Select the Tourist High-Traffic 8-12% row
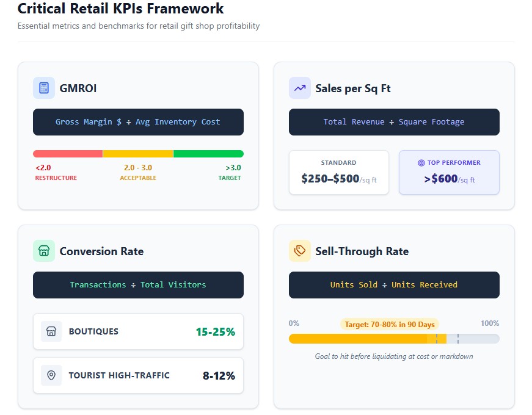532x415 pixels. coord(138,375)
